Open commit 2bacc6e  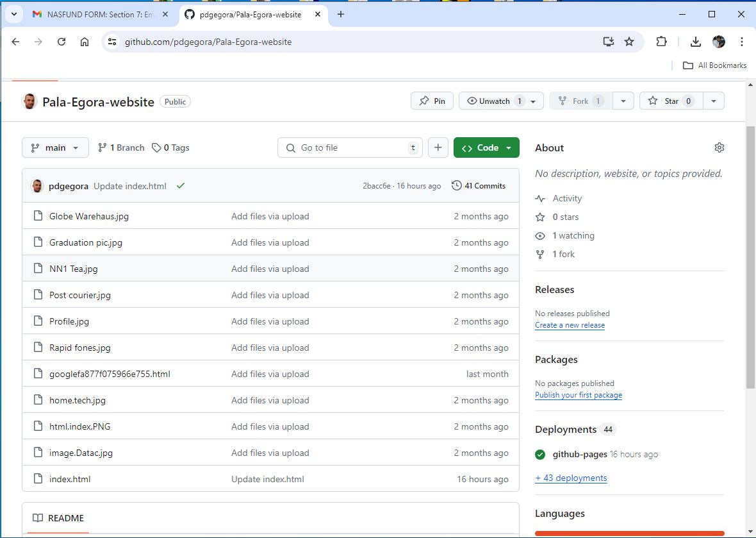(x=377, y=186)
